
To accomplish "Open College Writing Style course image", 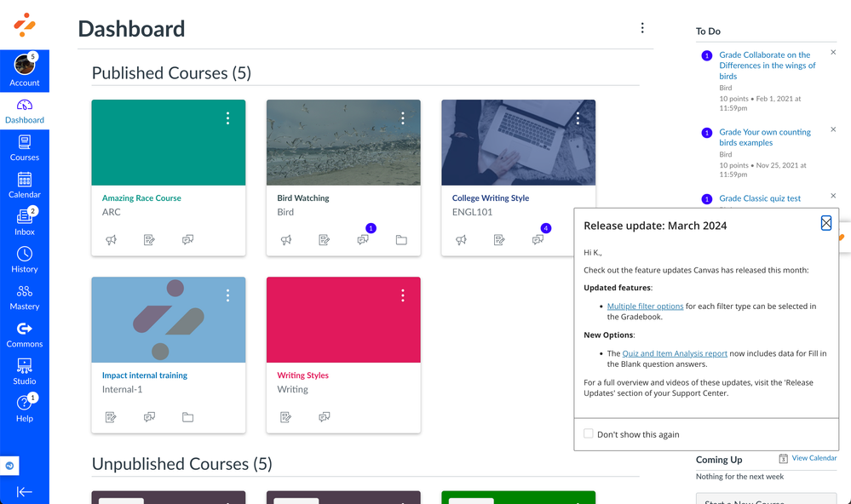I will tap(518, 143).
